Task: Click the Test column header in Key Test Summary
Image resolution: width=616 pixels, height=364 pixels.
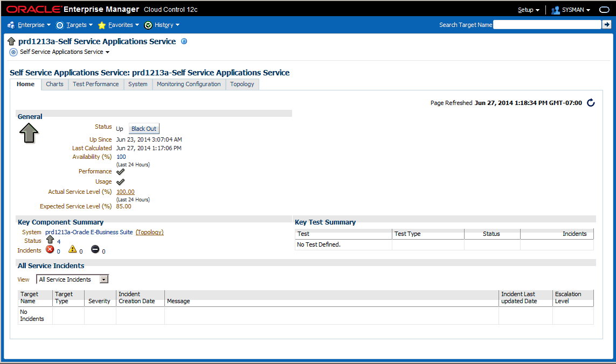Action: (343, 234)
